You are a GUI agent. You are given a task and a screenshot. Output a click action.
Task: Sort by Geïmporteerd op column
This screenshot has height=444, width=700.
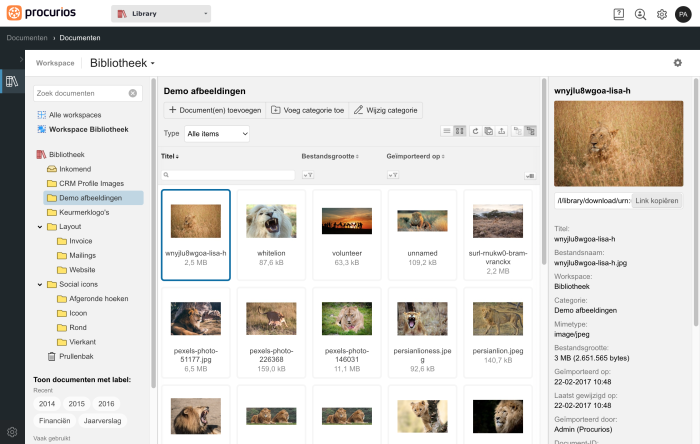click(415, 156)
